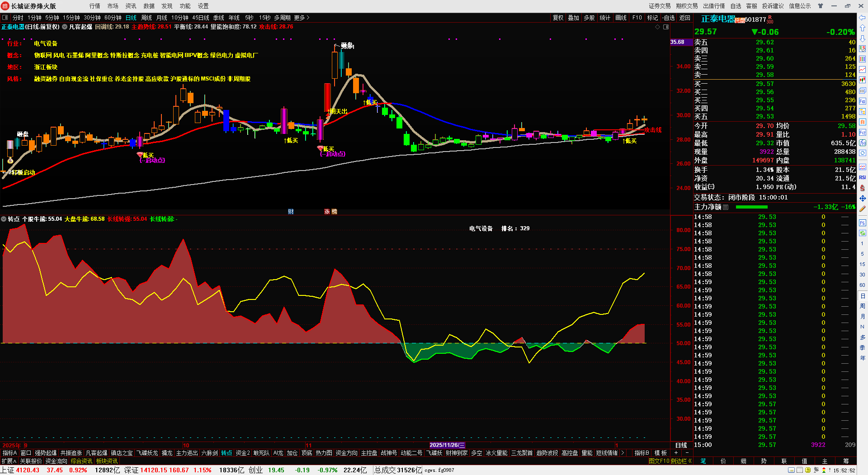
Task: Select the 资金流向 bottom tab
Action: point(56,461)
